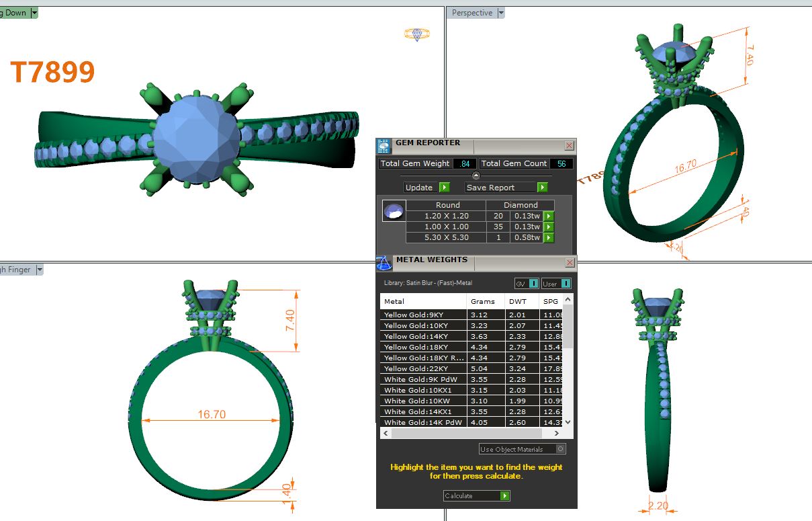The height and width of the screenshot is (521, 812).
Task: Open the Looking Down viewport dropdown arrow
Action: coord(34,13)
